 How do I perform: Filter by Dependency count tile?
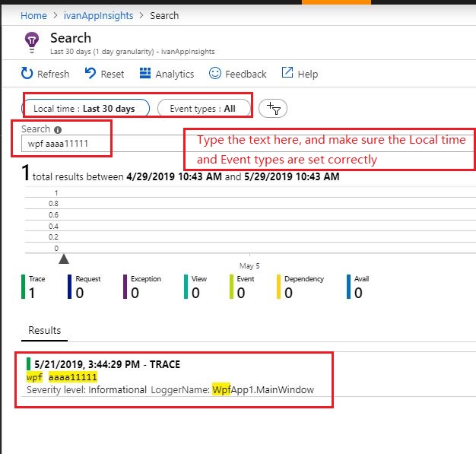point(300,287)
